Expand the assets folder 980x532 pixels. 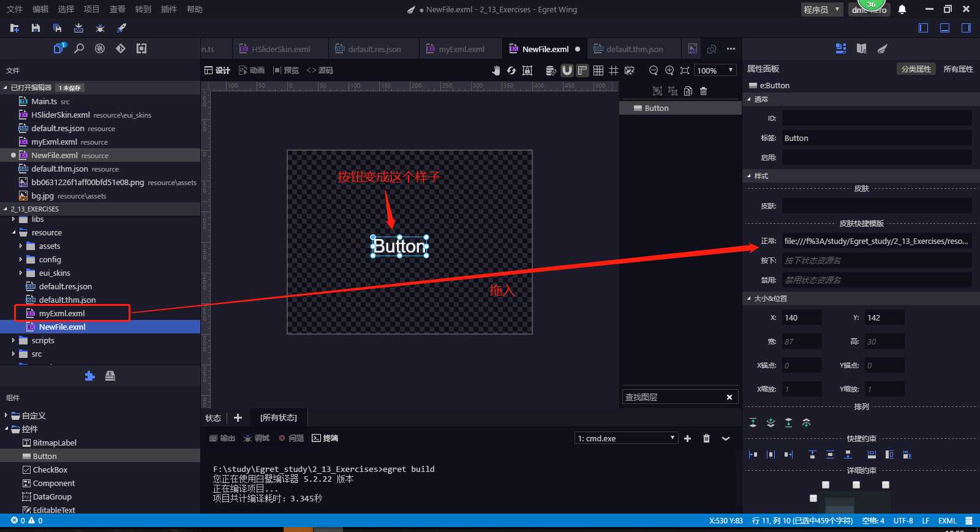tap(21, 246)
